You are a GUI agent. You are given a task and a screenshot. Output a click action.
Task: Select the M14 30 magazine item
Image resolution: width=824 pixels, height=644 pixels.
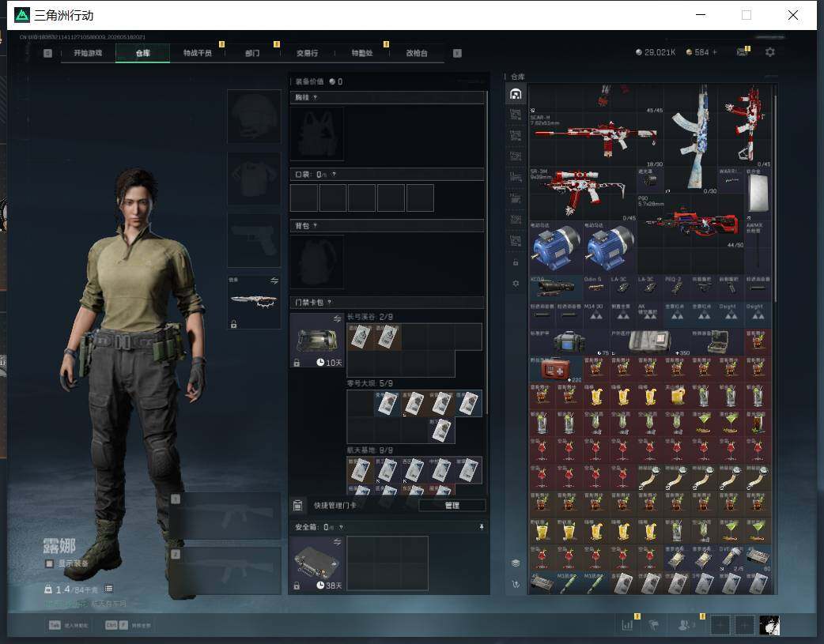click(596, 315)
